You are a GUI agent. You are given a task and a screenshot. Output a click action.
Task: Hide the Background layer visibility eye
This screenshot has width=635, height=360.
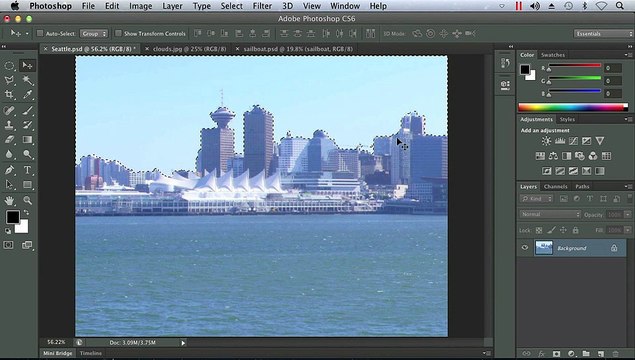click(x=525, y=247)
